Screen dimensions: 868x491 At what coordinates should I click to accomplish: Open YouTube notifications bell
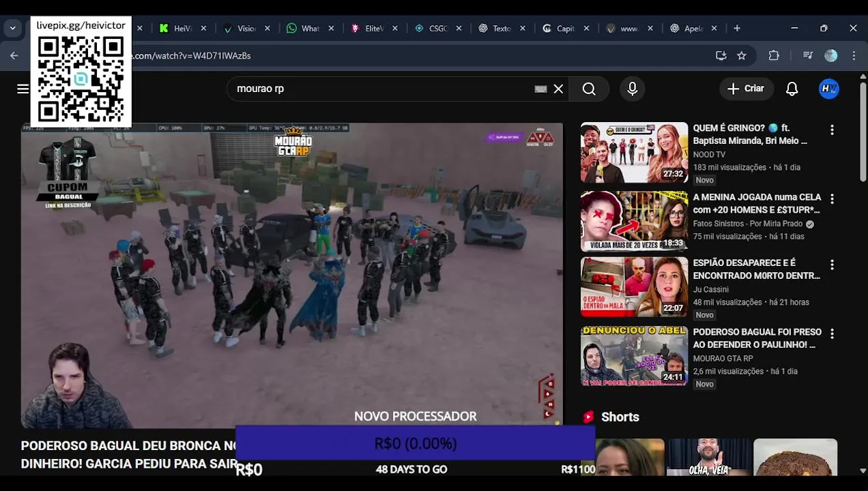792,89
